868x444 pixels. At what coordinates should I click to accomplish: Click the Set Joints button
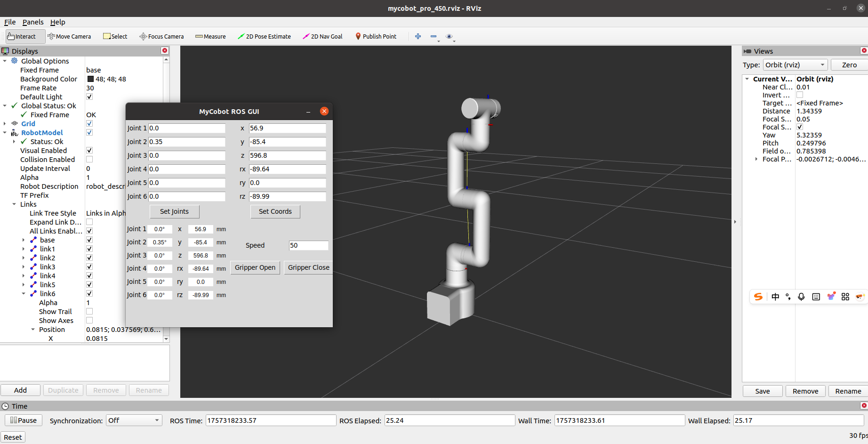(x=174, y=211)
